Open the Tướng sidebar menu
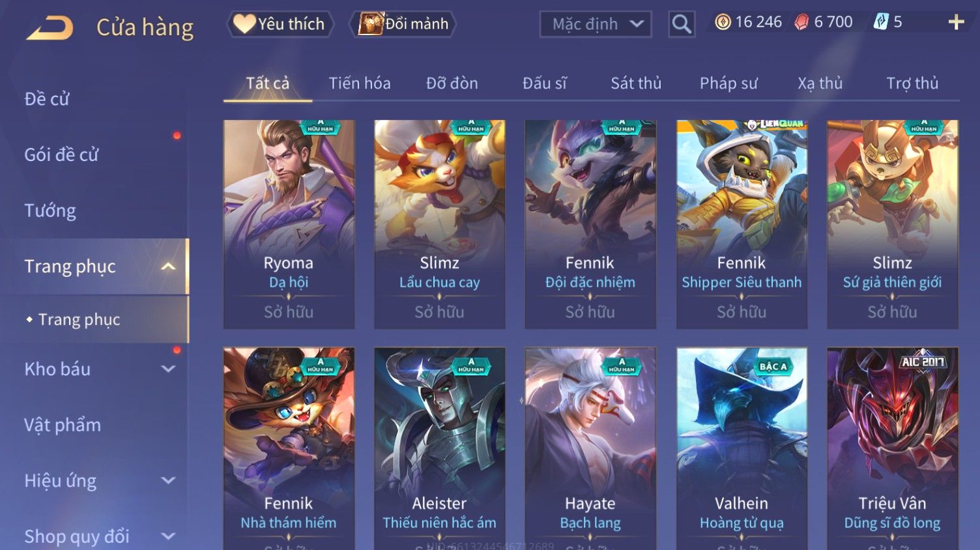Image resolution: width=980 pixels, height=550 pixels. 50,210
